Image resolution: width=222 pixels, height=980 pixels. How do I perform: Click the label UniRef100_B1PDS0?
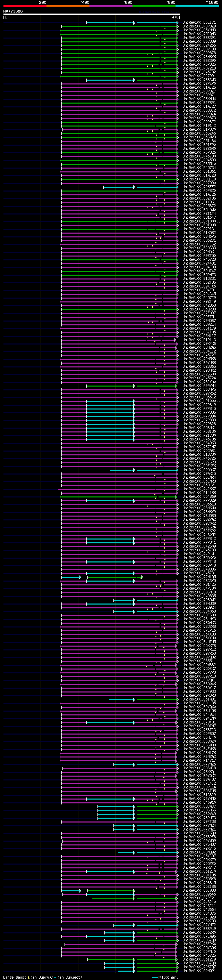pyautogui.click(x=199, y=130)
